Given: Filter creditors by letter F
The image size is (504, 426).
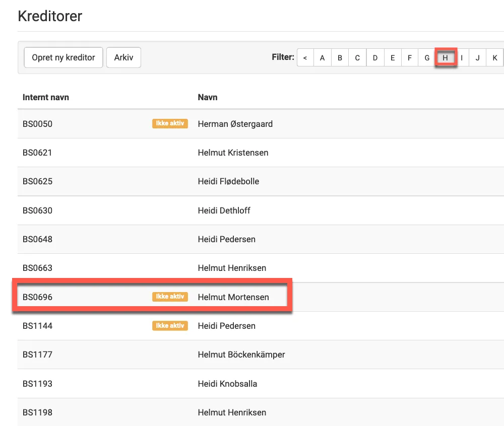Looking at the screenshot, I should point(410,58).
